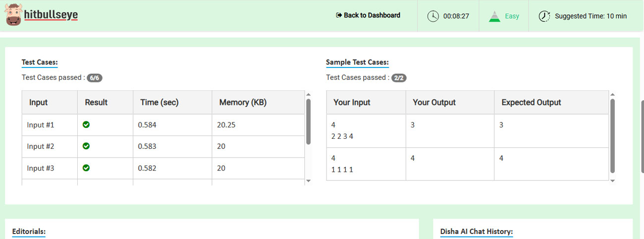The width and height of the screenshot is (644, 239).
Task: Open the Back to Dashboard link
Action: tap(372, 15)
